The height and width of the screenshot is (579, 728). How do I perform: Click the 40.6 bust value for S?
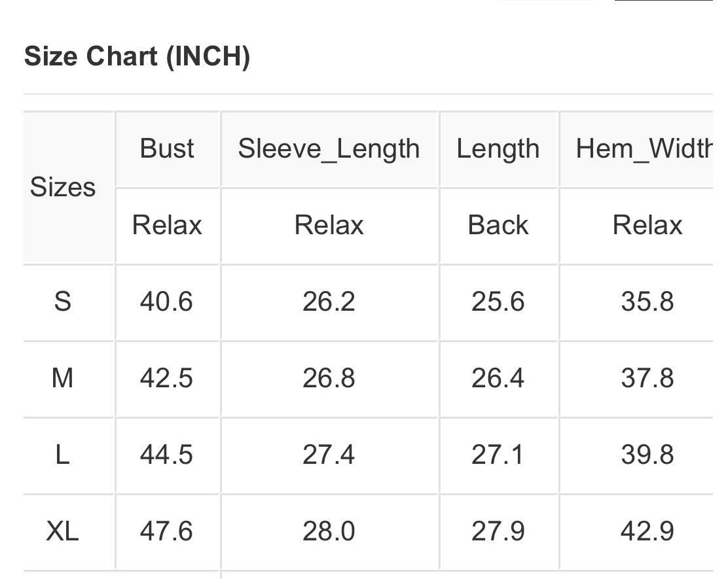tap(166, 302)
